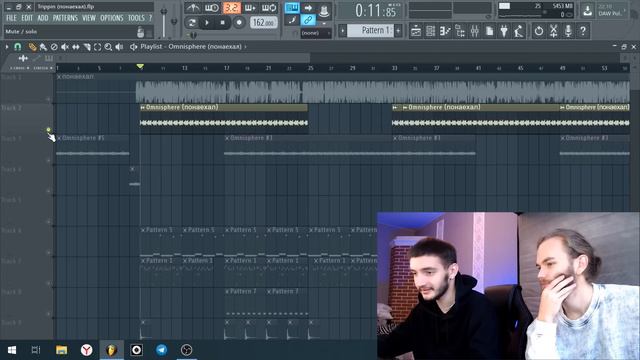Open undo history icon
Screen dimensions: 640x360
539,31
